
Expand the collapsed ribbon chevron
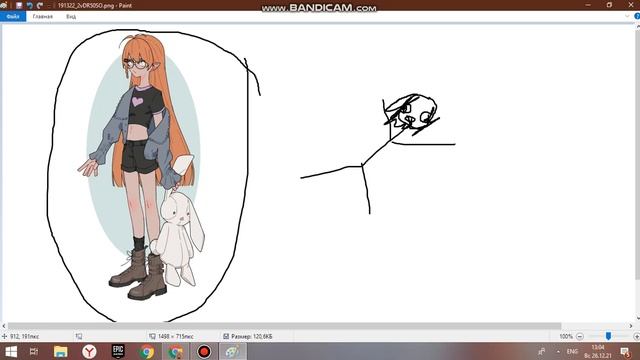627,16
